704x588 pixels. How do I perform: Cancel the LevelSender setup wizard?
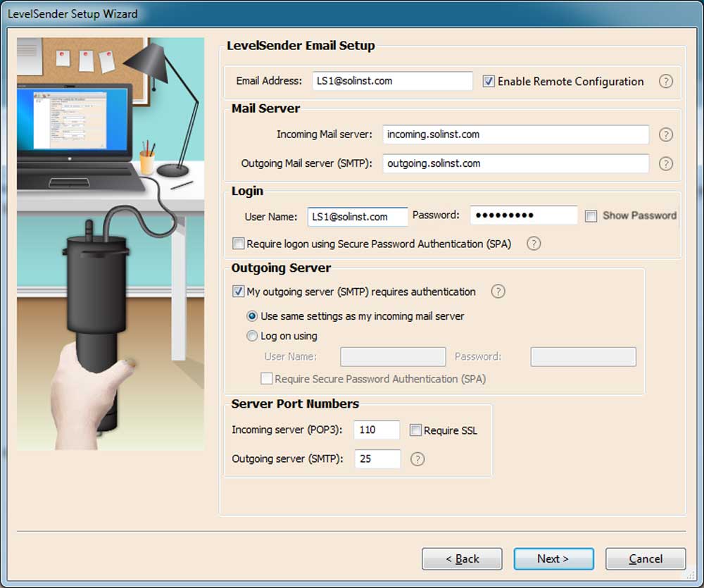pyautogui.click(x=645, y=558)
